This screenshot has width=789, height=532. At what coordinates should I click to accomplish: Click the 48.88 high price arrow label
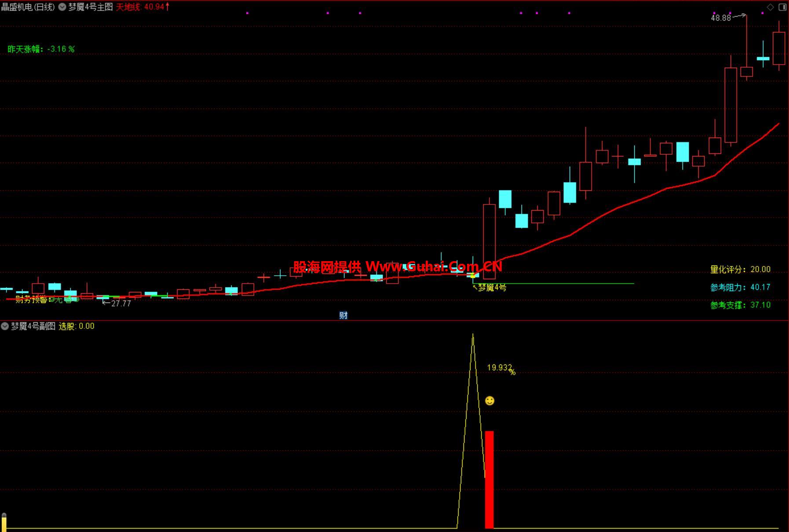[x=727, y=18]
